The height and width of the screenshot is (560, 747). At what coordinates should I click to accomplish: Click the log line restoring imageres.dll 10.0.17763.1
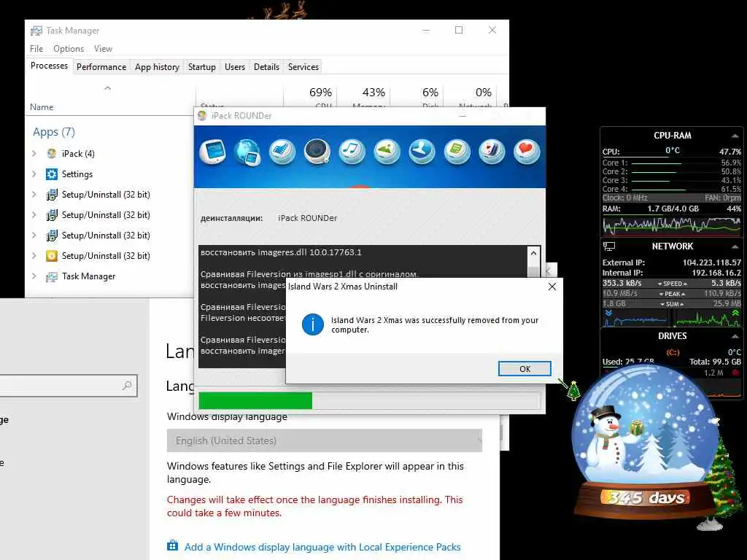click(281, 252)
